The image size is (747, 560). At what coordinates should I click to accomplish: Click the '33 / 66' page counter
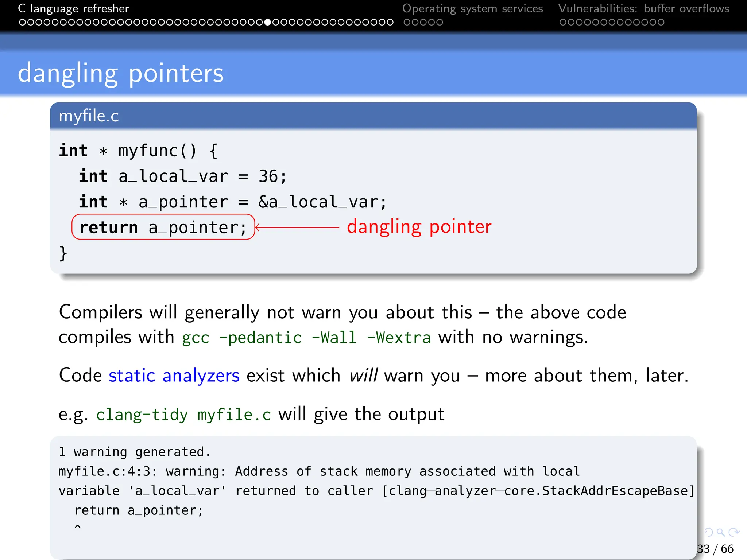715,549
